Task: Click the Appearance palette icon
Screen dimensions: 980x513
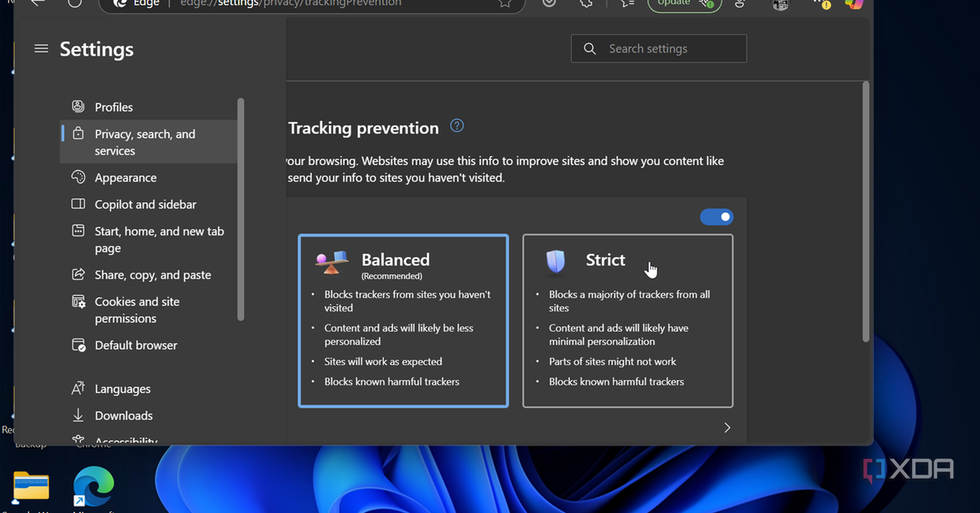Action: [x=78, y=177]
